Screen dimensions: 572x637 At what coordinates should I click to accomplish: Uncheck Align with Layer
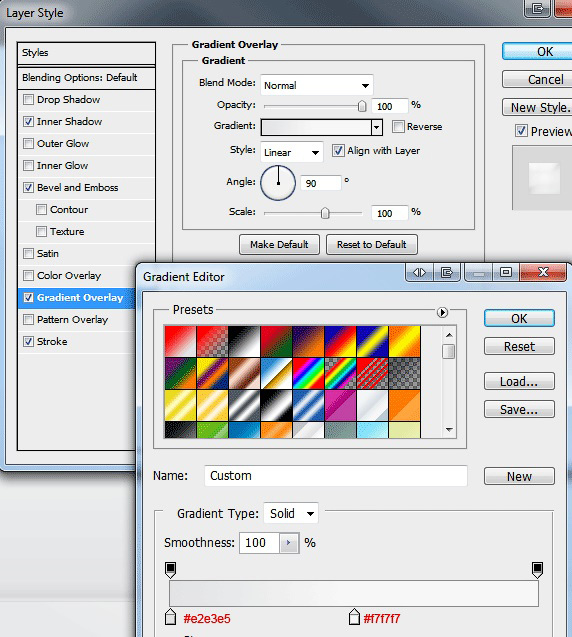click(x=338, y=151)
